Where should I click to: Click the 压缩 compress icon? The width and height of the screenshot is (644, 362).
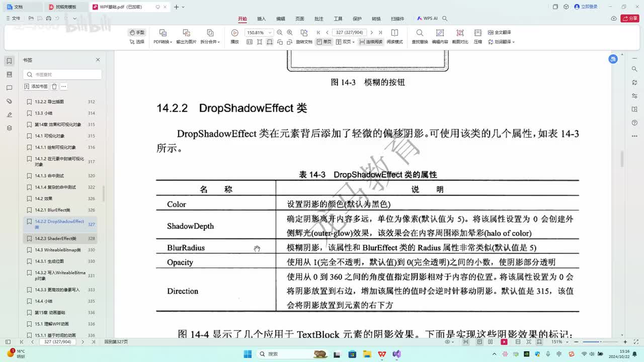(x=478, y=33)
